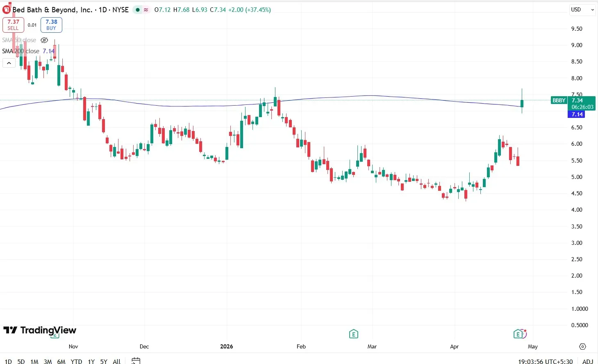Image resolution: width=598 pixels, height=364 pixels.
Task: Click the green BBBY price label
Action: 559,100
